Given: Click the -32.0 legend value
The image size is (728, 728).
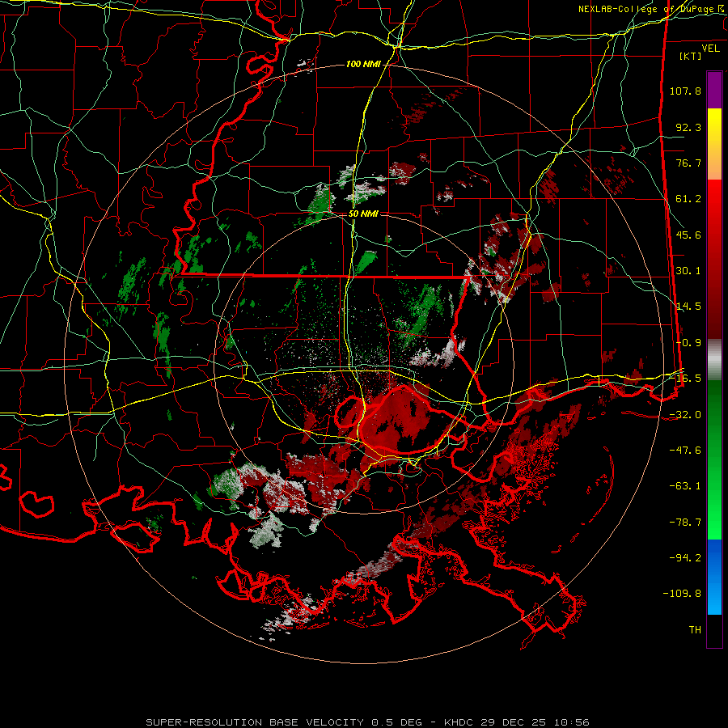Looking at the screenshot, I should (685, 415).
